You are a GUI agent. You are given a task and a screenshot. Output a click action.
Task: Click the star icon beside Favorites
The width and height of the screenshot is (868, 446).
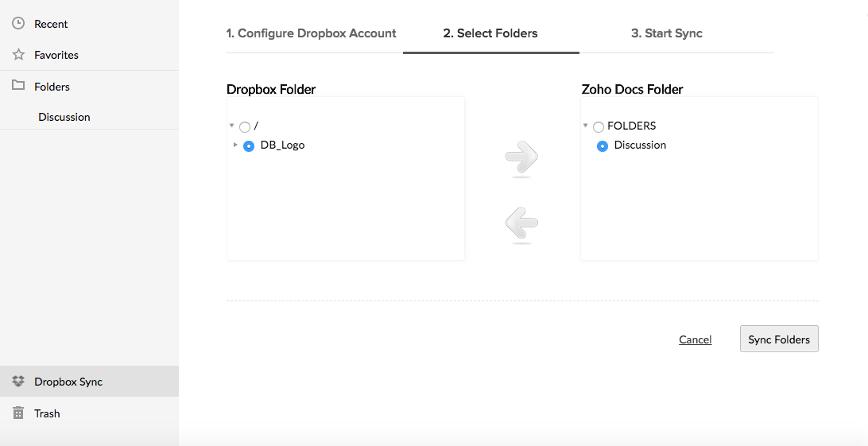pos(18,54)
